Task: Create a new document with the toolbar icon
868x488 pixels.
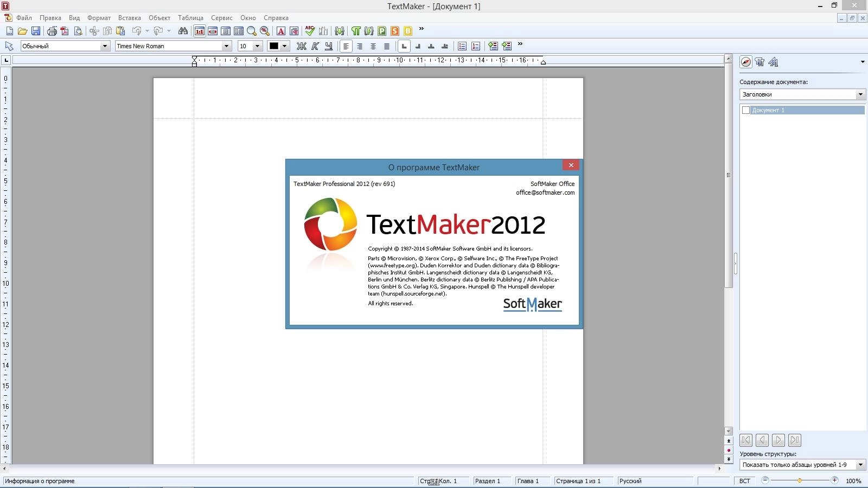Action: (x=9, y=31)
